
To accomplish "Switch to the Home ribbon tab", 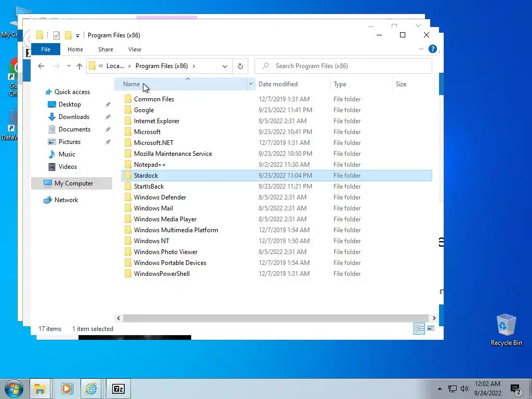I will (x=75, y=49).
